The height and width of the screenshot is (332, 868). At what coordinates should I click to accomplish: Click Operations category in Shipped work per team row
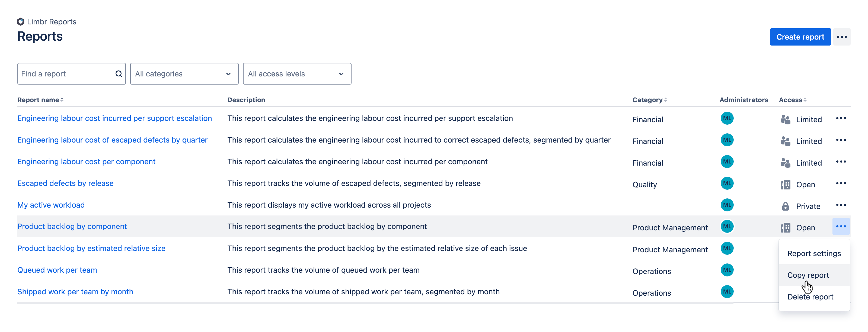pos(651,293)
